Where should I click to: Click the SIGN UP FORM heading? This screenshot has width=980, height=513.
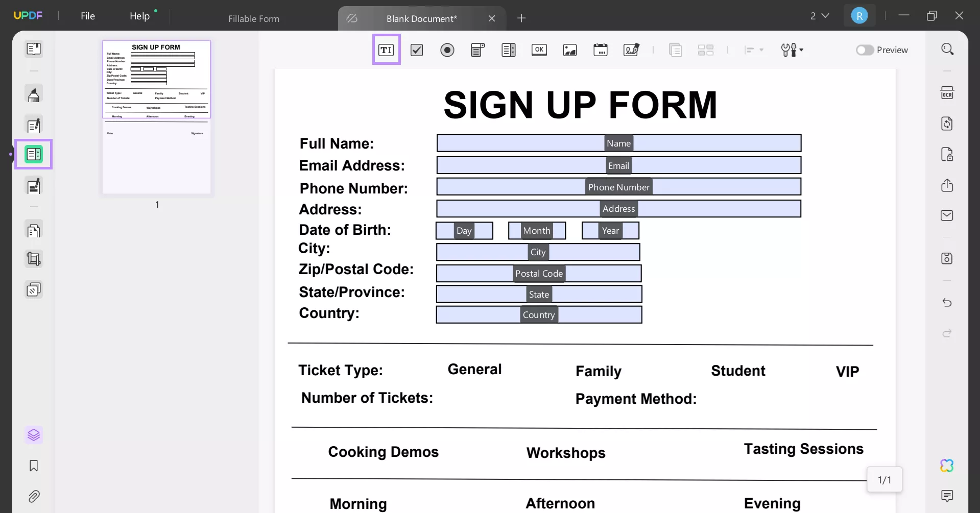pyautogui.click(x=580, y=105)
